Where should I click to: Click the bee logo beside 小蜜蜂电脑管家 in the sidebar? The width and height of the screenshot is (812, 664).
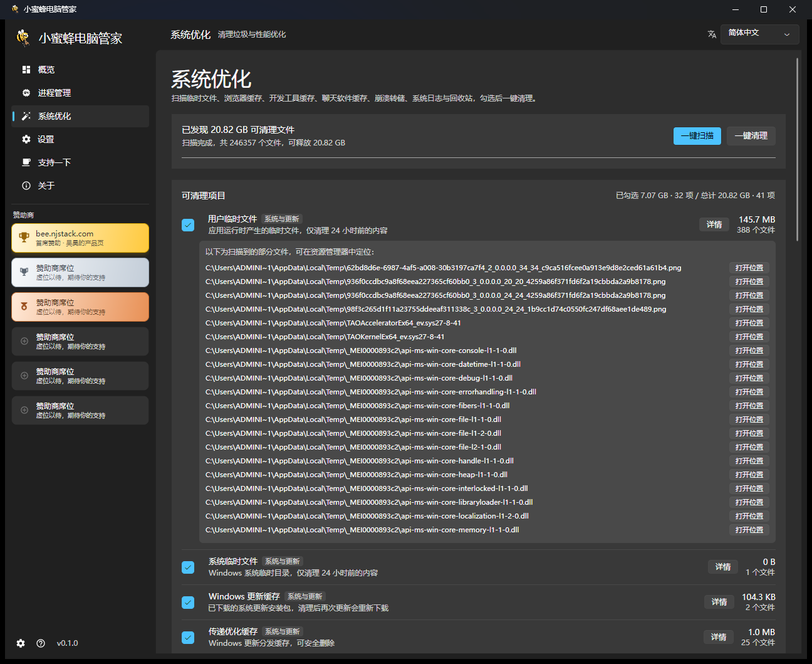pos(23,38)
